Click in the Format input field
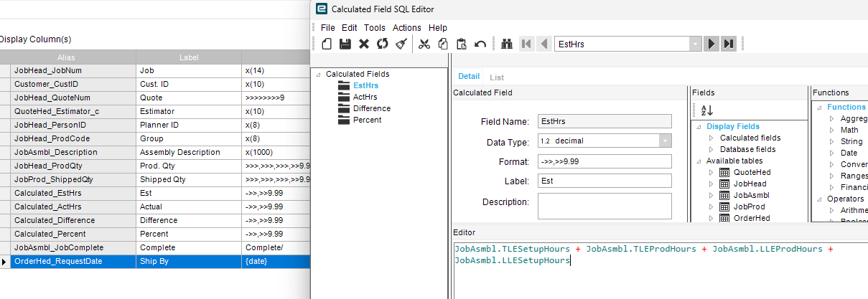Image resolution: width=868 pixels, height=299 pixels. click(x=605, y=161)
